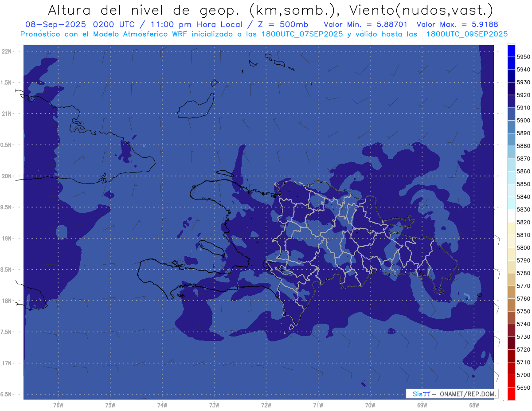Click the '68W' longitude axis label
The width and height of the screenshot is (532, 411).
pyautogui.click(x=474, y=405)
